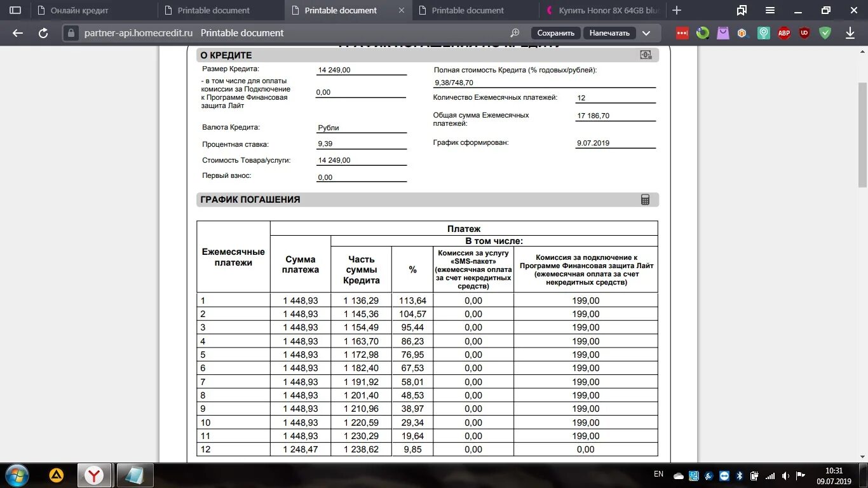Click total payments value 17 186,70
This screenshot has height=488, width=868.
[593, 116]
